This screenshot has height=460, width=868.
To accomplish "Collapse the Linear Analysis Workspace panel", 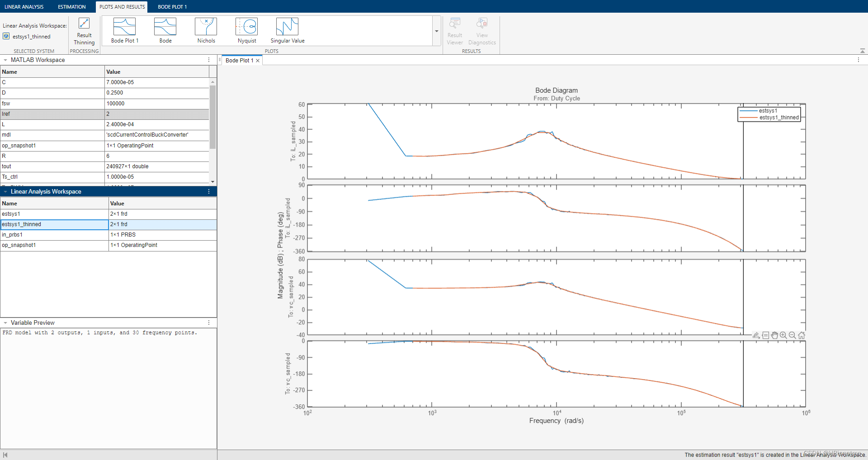I will (x=5, y=191).
